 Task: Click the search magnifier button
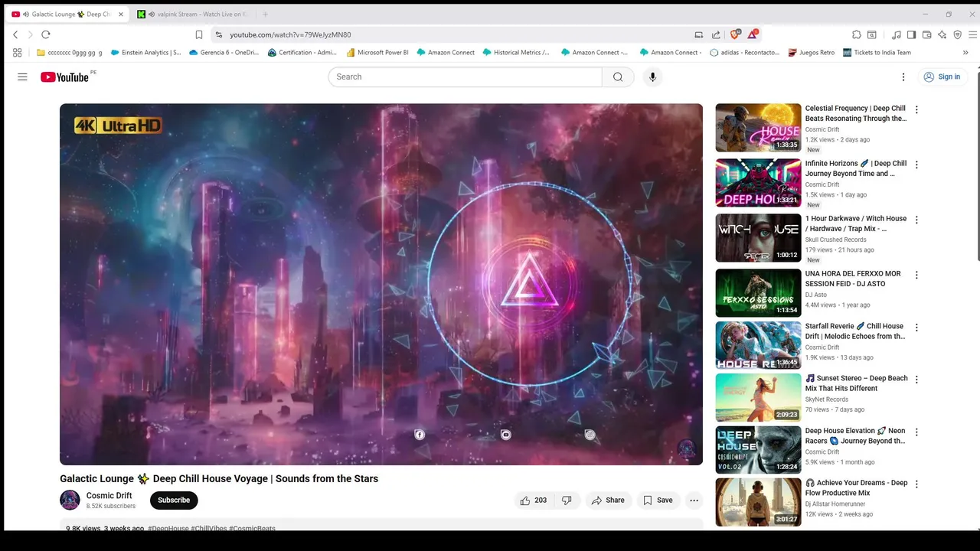point(618,77)
